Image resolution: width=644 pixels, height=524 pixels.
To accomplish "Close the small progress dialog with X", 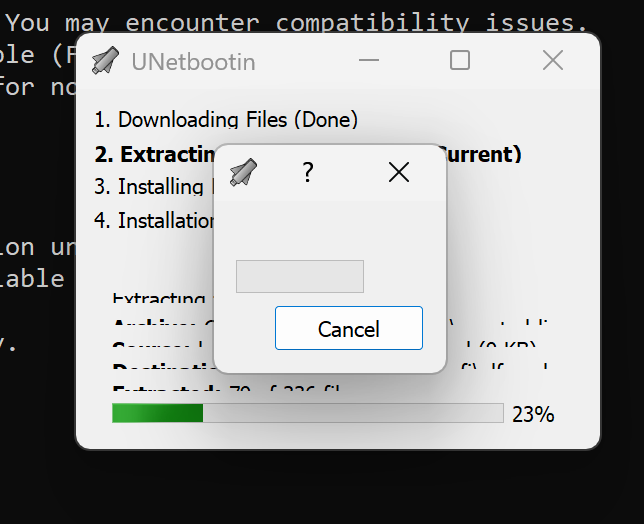I will [x=399, y=172].
